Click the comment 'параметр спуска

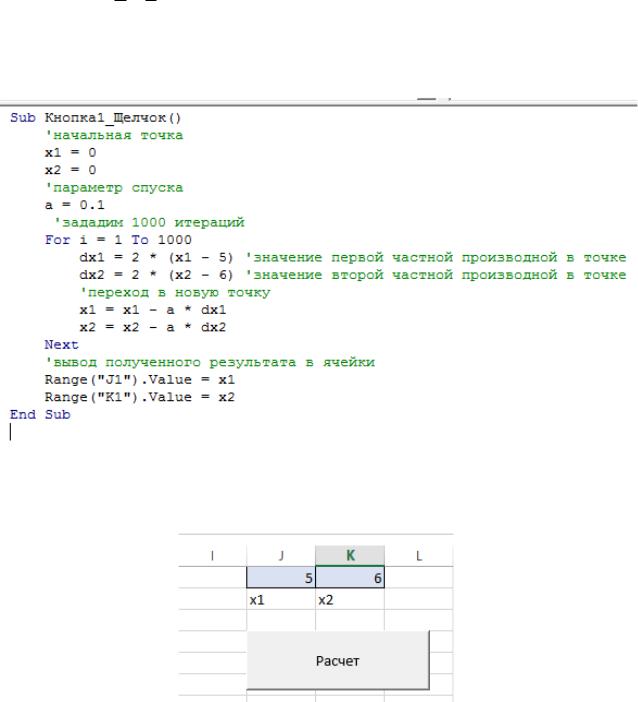(x=114, y=188)
